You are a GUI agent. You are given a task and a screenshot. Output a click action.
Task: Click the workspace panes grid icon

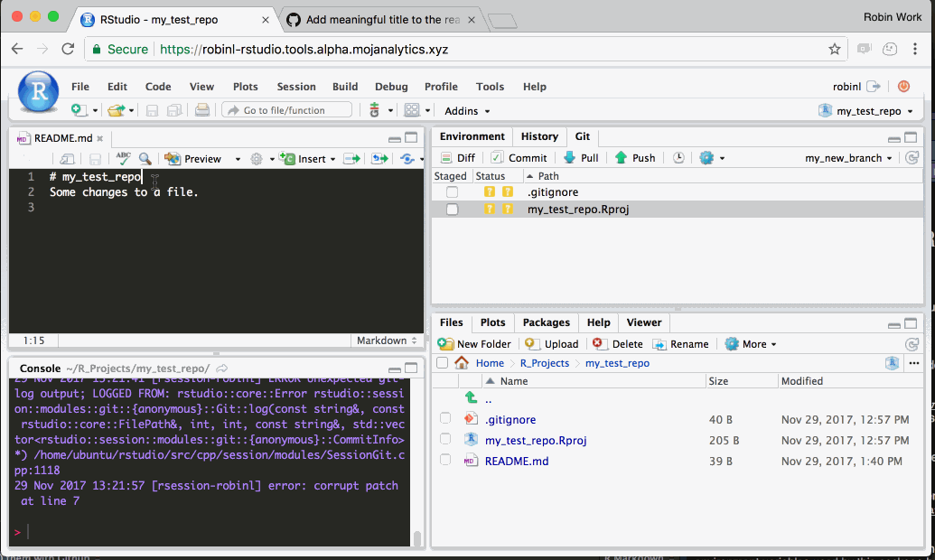(411, 110)
